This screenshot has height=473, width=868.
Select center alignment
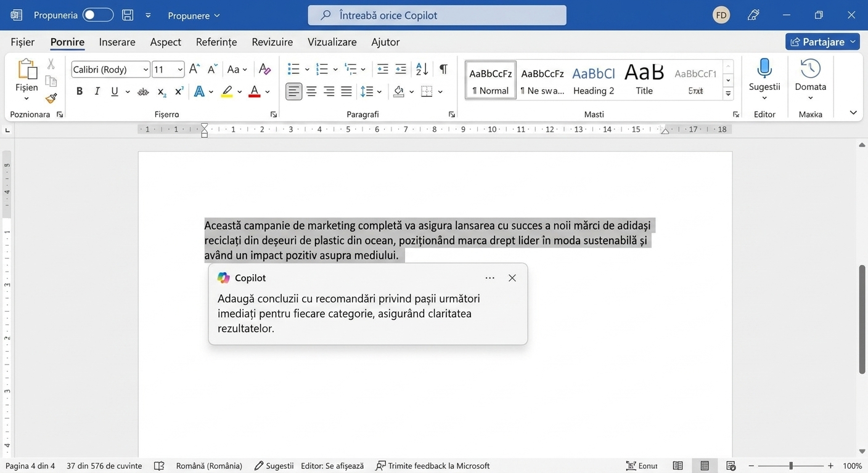pos(311,92)
